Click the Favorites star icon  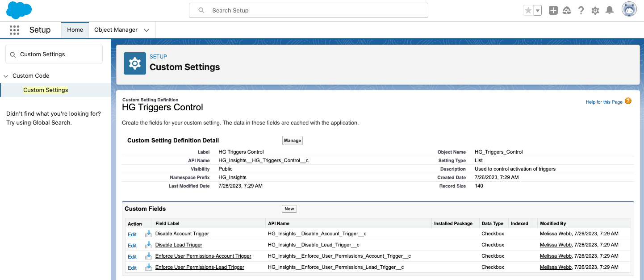coord(528,10)
